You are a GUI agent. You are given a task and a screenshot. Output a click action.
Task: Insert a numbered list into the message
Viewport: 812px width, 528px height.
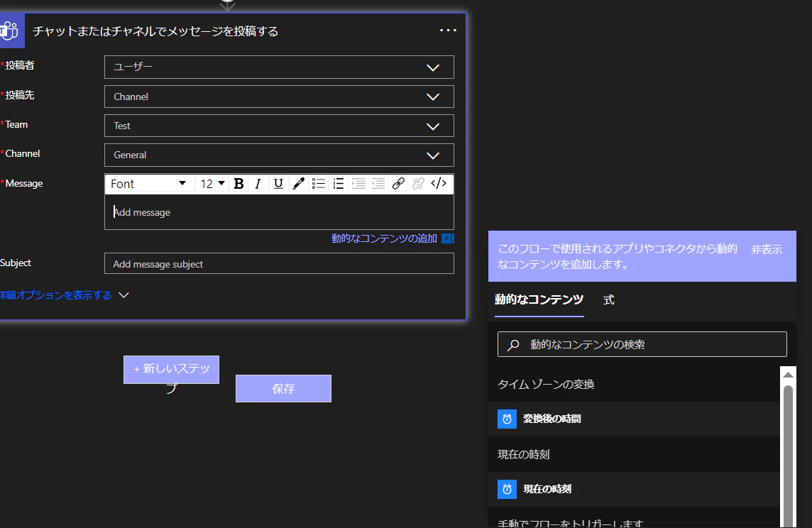point(339,183)
